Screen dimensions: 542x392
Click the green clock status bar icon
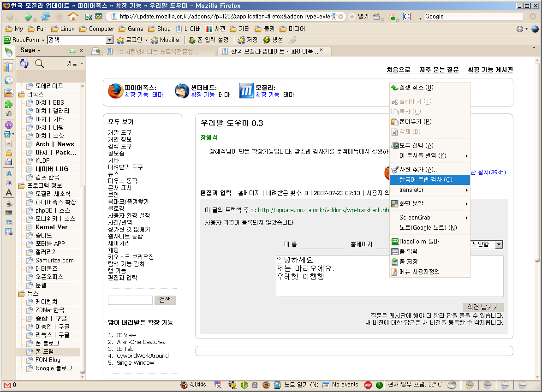pyautogui.click(x=379, y=385)
